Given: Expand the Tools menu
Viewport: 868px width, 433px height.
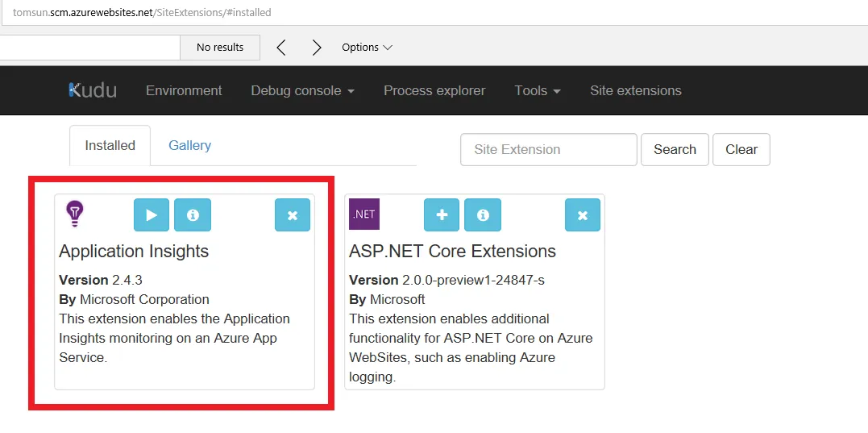Looking at the screenshot, I should coord(538,91).
